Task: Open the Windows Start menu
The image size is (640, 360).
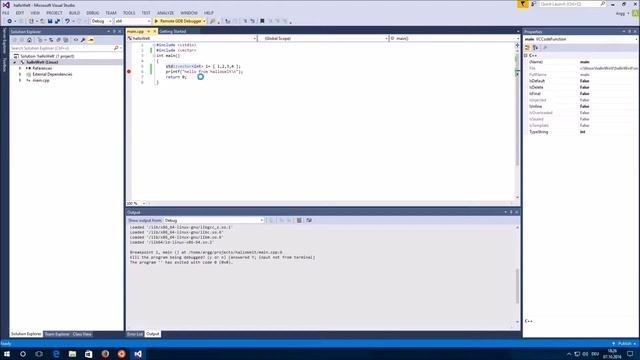Action: [x=7, y=354]
